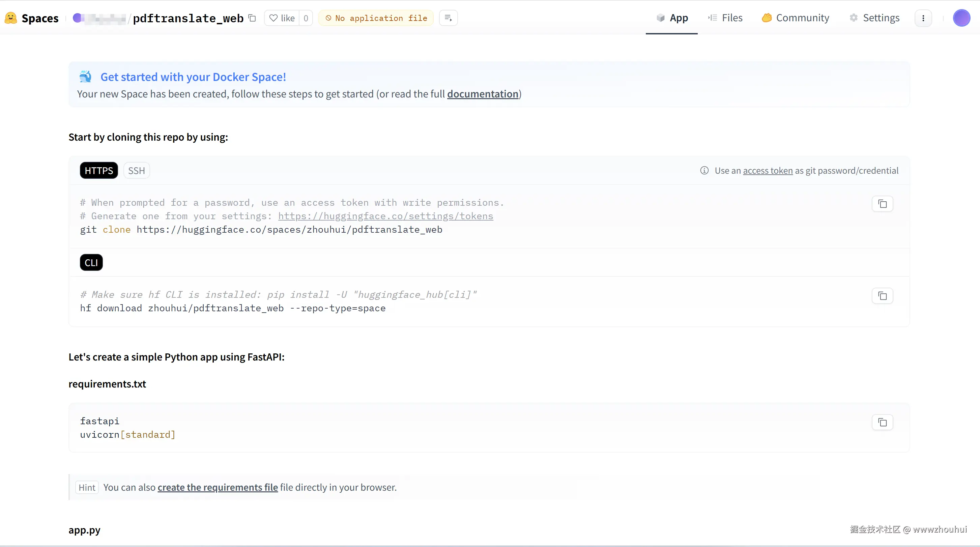Open the user profile avatar

[x=961, y=18]
